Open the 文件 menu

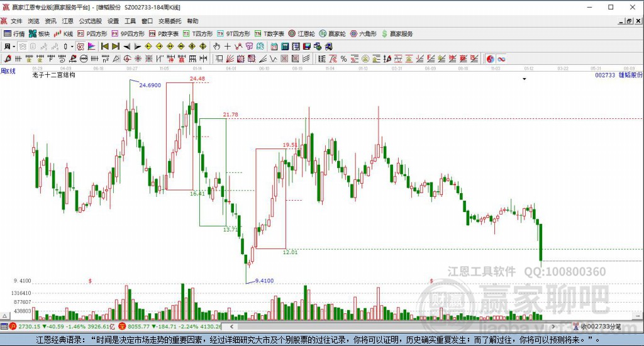coord(16,21)
